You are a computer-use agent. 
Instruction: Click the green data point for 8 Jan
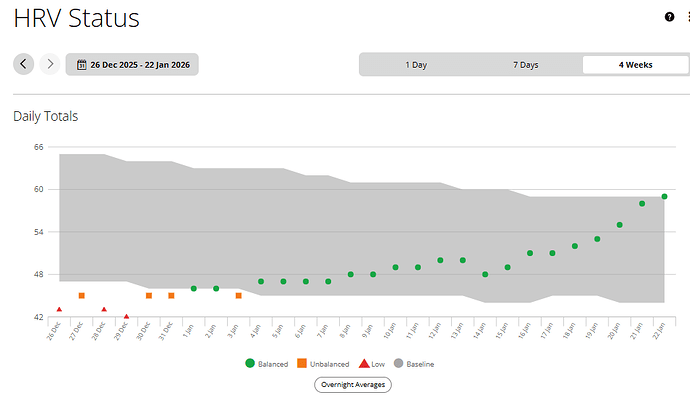coord(351,274)
